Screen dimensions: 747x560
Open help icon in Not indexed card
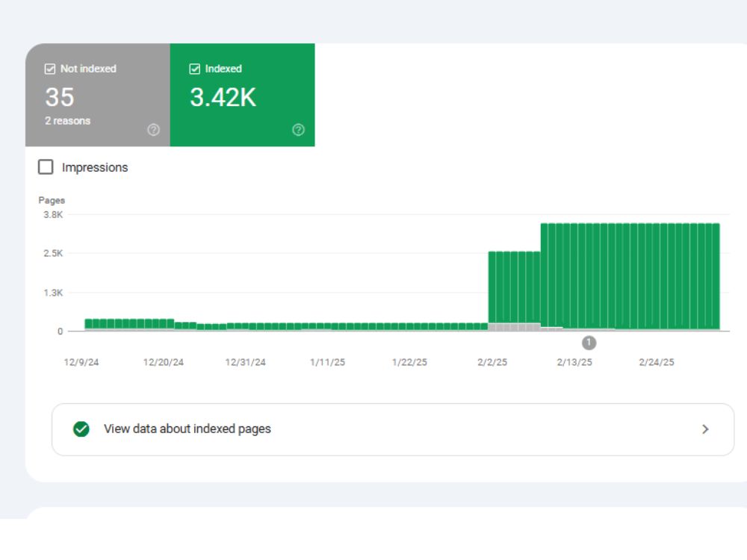coord(153,129)
